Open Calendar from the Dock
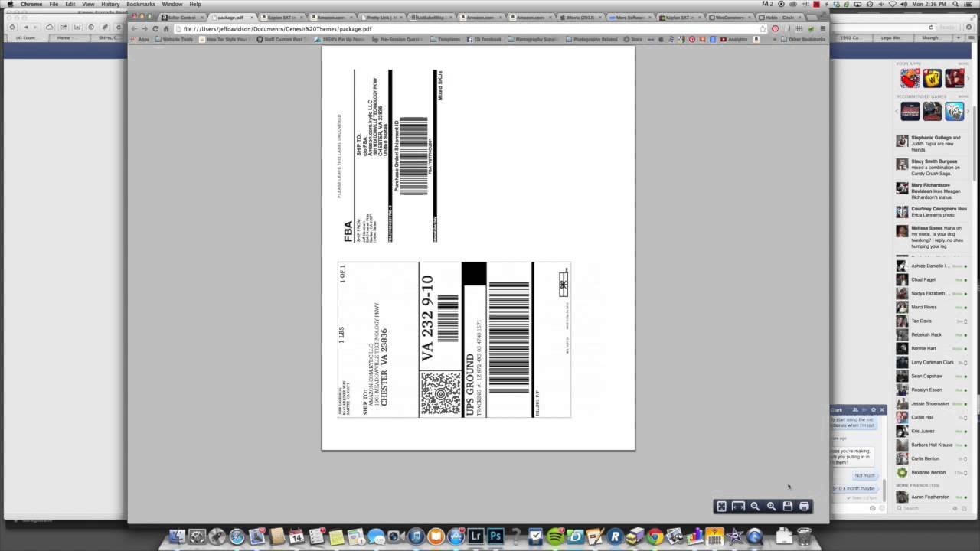Screen dimensions: 980x551 (x=296, y=537)
